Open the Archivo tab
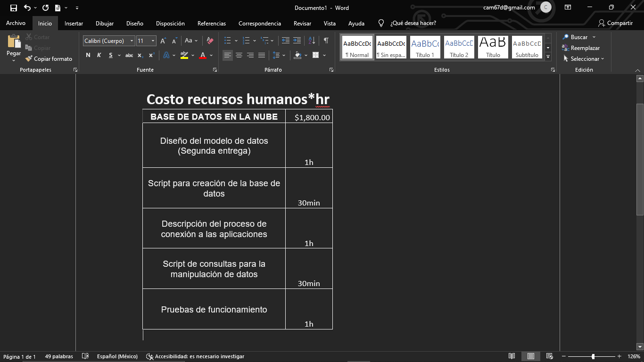This screenshot has height=362, width=644. coord(16,23)
